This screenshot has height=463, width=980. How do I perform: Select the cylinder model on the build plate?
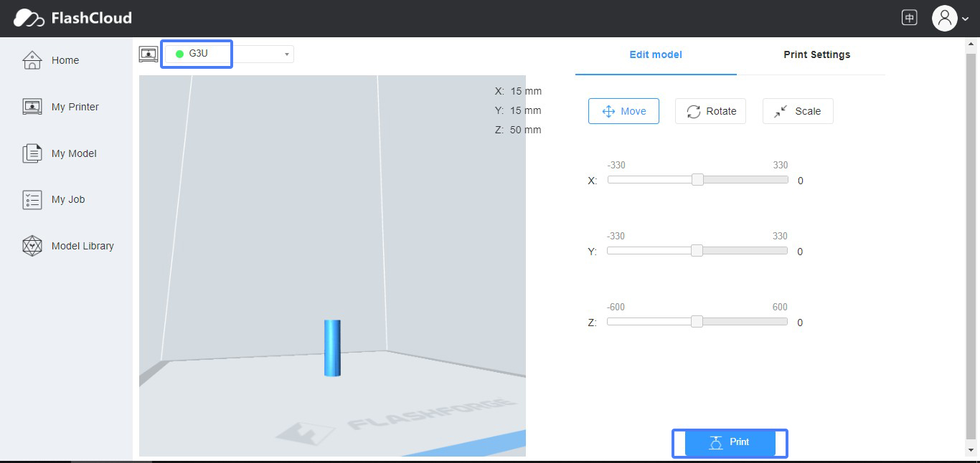[x=331, y=348]
